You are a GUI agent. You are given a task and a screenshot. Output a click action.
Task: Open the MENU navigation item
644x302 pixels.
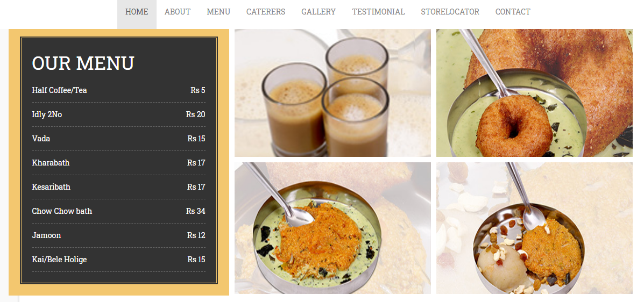coord(218,12)
